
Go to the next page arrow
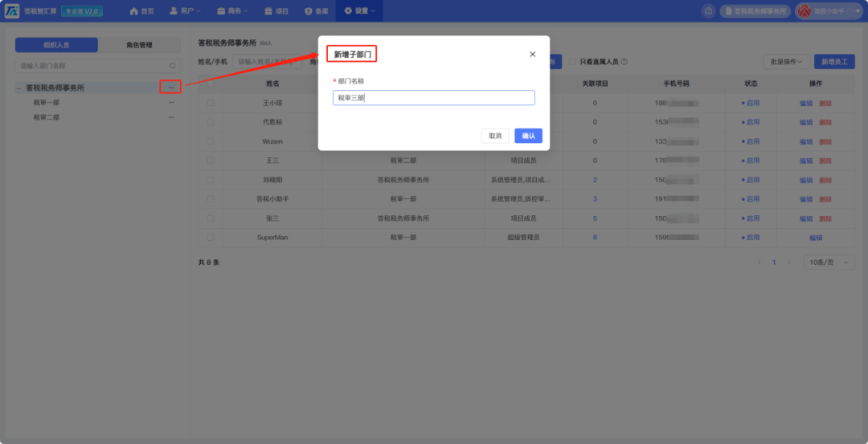(789, 263)
